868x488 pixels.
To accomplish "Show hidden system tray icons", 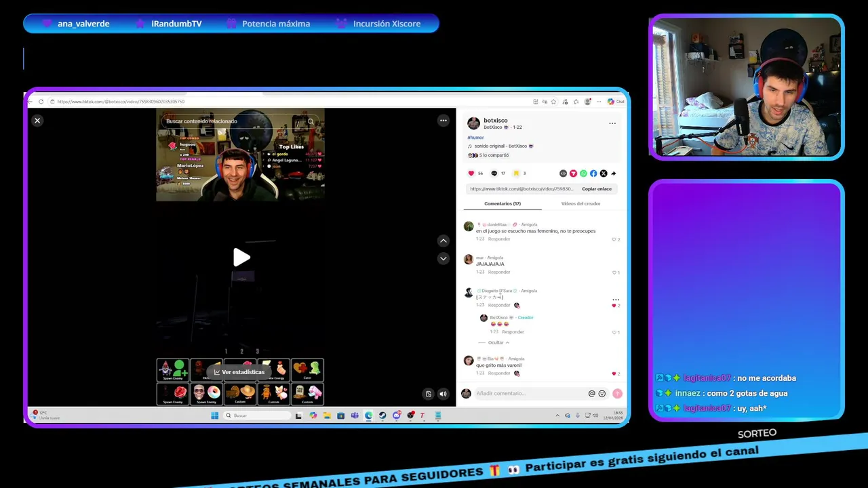I will 558,415.
